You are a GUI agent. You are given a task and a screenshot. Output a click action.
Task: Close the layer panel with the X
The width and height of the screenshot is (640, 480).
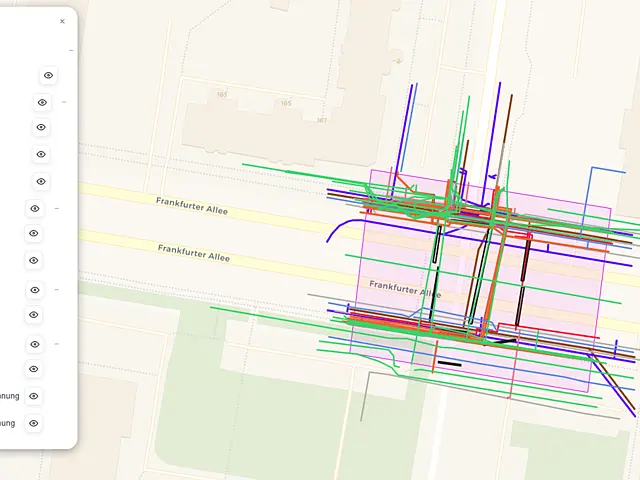point(62,21)
